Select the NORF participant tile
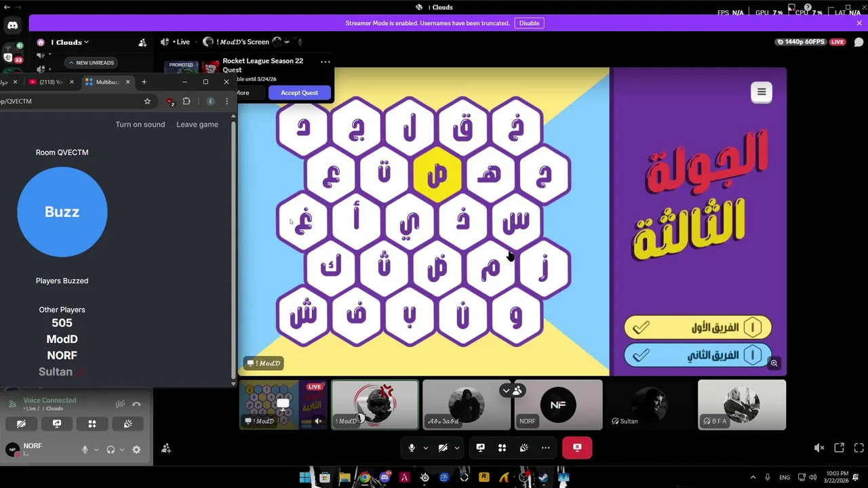 point(558,405)
